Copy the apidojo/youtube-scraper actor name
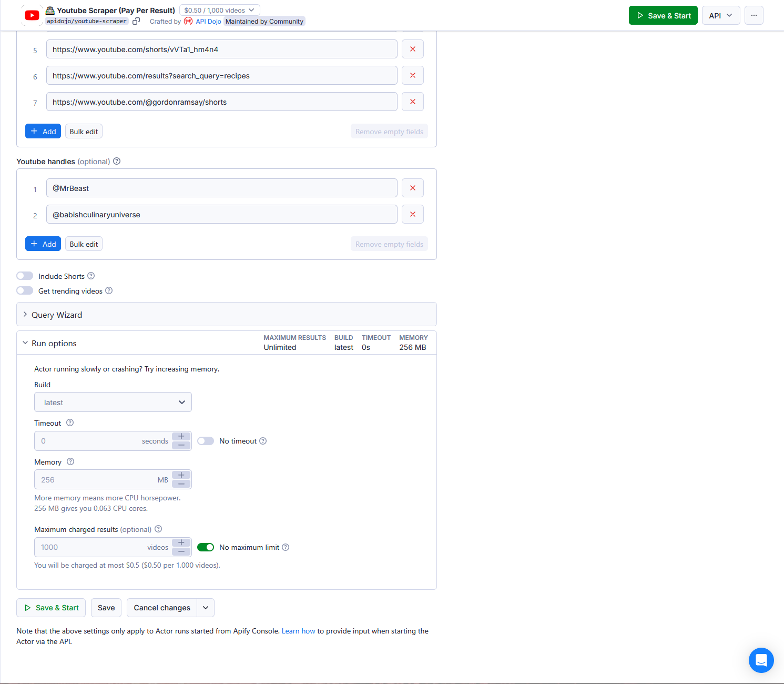The width and height of the screenshot is (784, 684). (136, 21)
